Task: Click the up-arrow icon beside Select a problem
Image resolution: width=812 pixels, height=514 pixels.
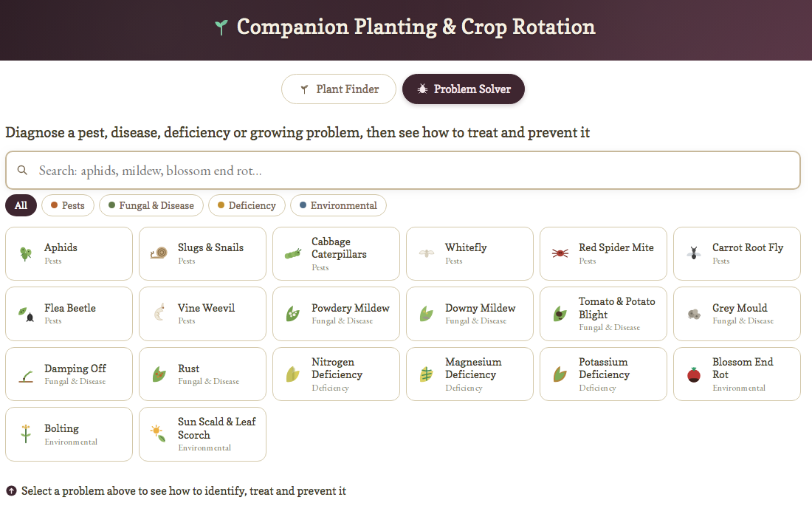Action: click(x=11, y=490)
